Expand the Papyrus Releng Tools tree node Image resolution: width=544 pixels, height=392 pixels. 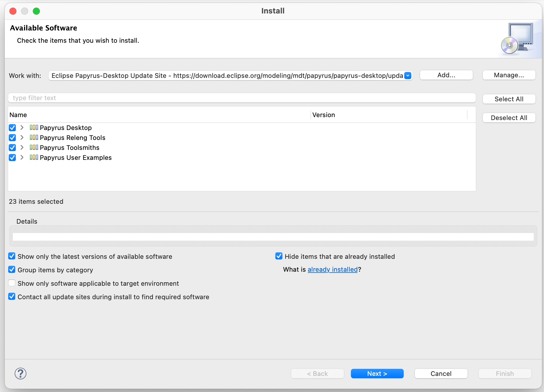coord(22,138)
